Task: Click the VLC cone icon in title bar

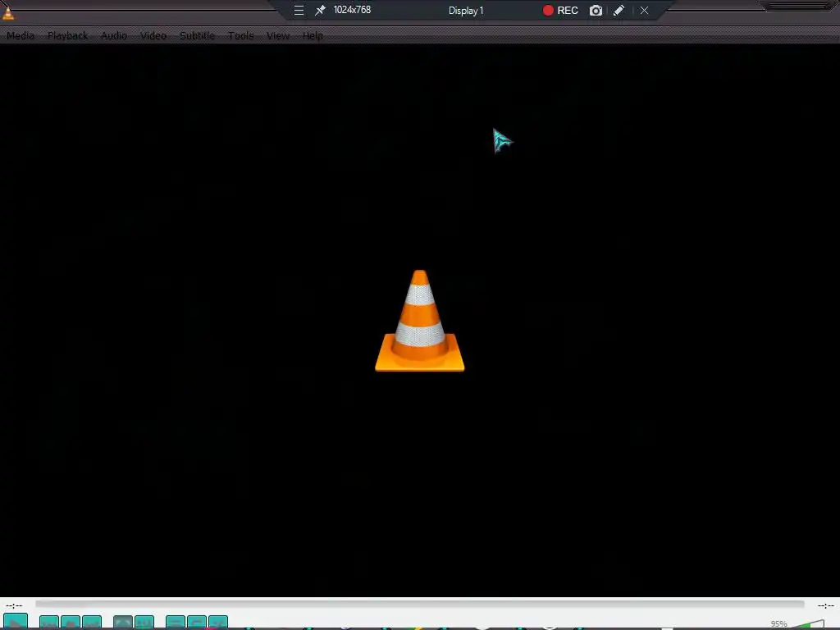Action: tap(8, 13)
